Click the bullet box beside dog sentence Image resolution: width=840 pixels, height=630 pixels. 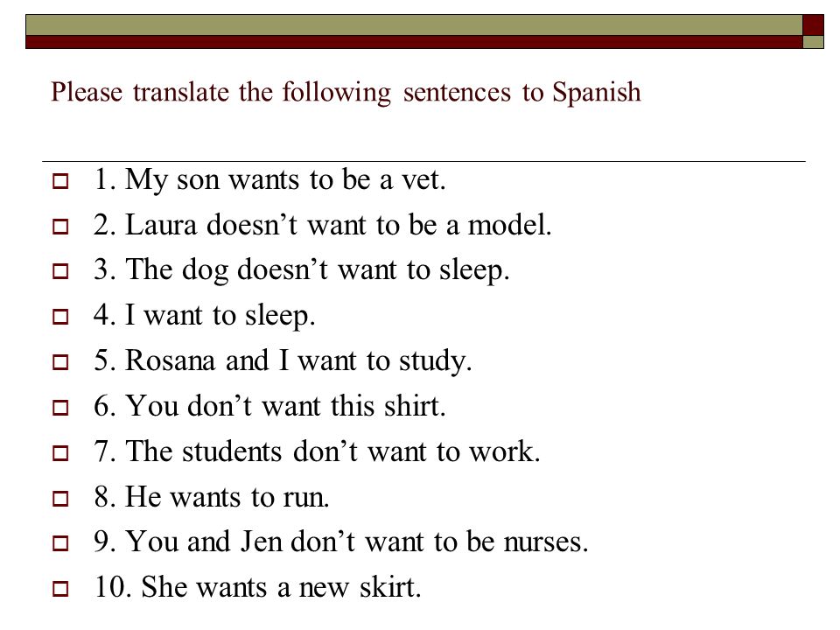pos(60,271)
